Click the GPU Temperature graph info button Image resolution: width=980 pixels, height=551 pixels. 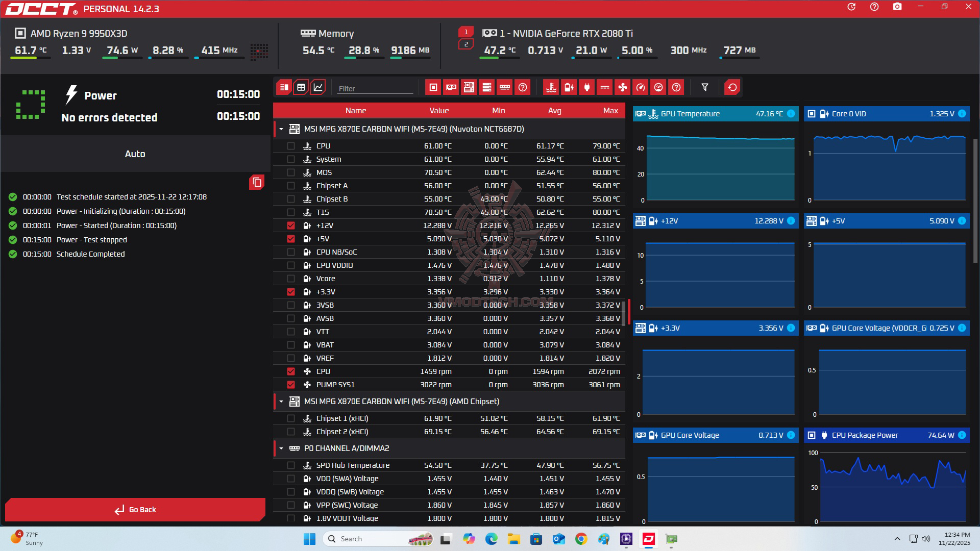point(791,114)
